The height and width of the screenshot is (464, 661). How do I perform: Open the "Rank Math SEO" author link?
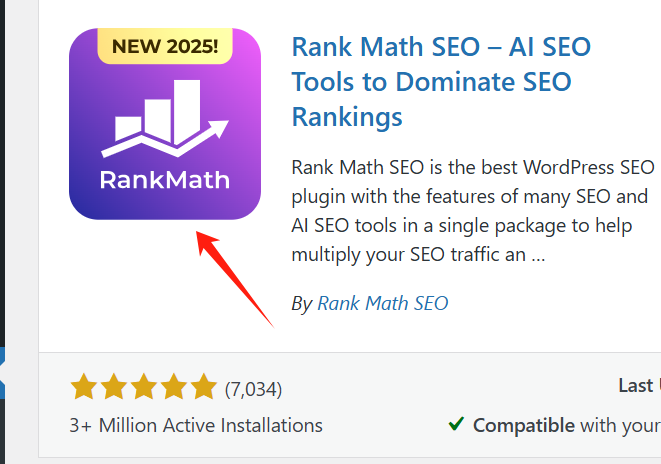pos(382,303)
